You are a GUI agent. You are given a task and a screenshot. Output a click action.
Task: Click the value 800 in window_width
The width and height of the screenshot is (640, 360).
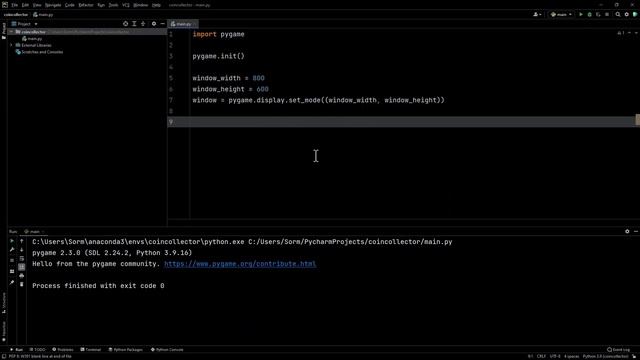coord(258,78)
